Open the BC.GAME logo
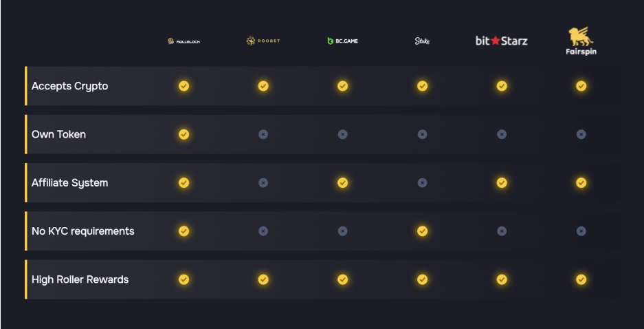 coord(342,41)
